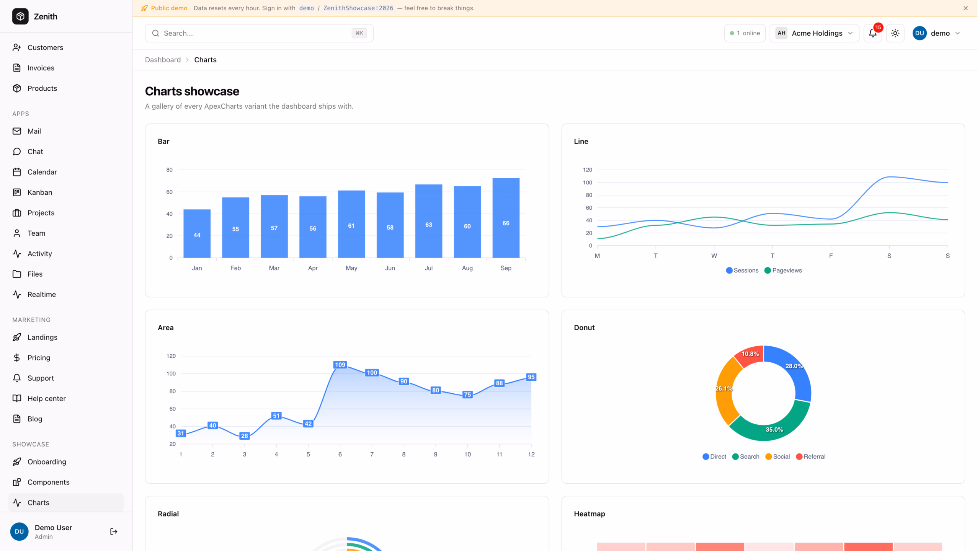
Task: Open Invoices via its document icon
Action: pyautogui.click(x=17, y=68)
